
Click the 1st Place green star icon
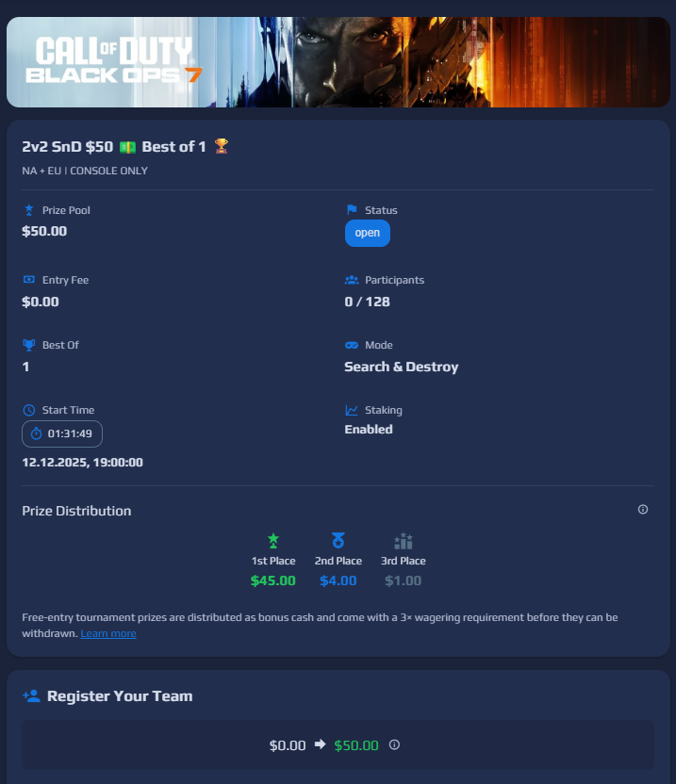click(x=273, y=541)
